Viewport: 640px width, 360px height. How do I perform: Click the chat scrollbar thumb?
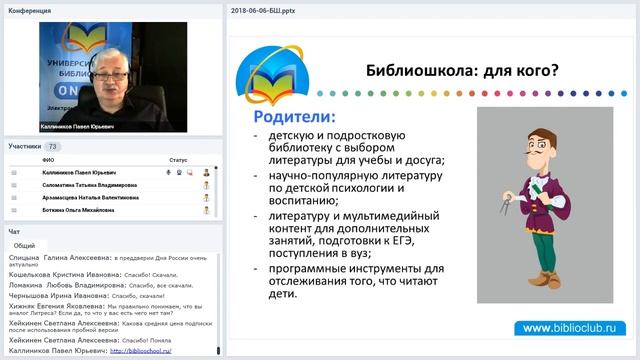(x=218, y=351)
